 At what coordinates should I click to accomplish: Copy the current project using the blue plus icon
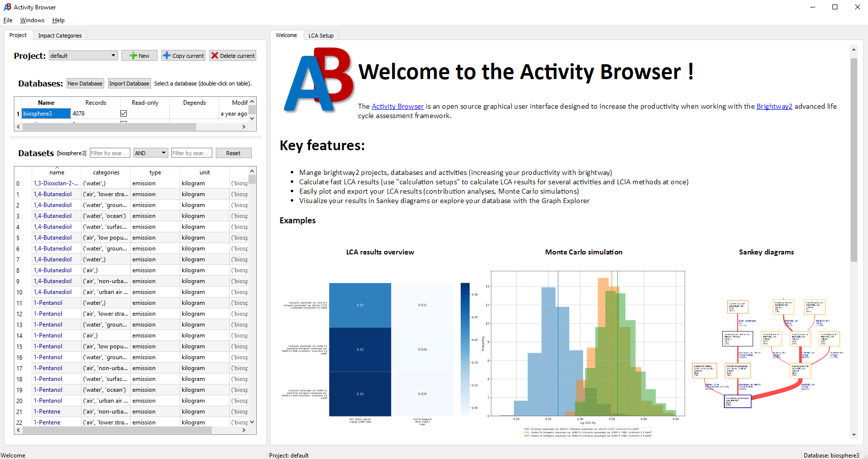(x=183, y=55)
